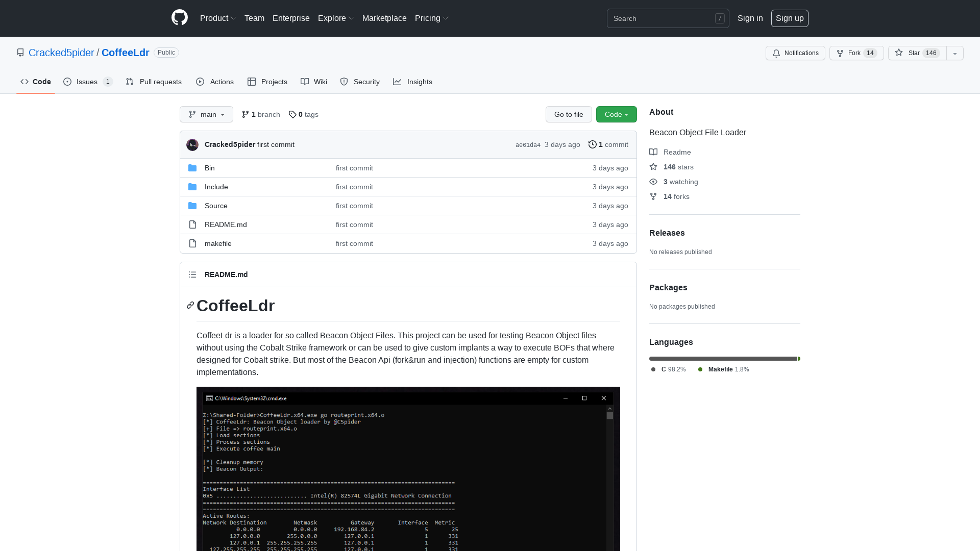This screenshot has width=980, height=551.
Task: Open the Cracked5pider profile link
Action: [x=61, y=53]
